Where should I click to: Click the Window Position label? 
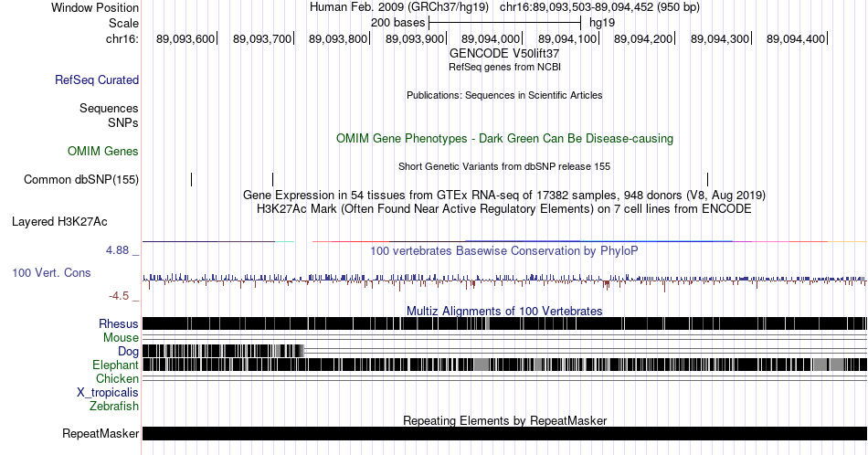(95, 7)
